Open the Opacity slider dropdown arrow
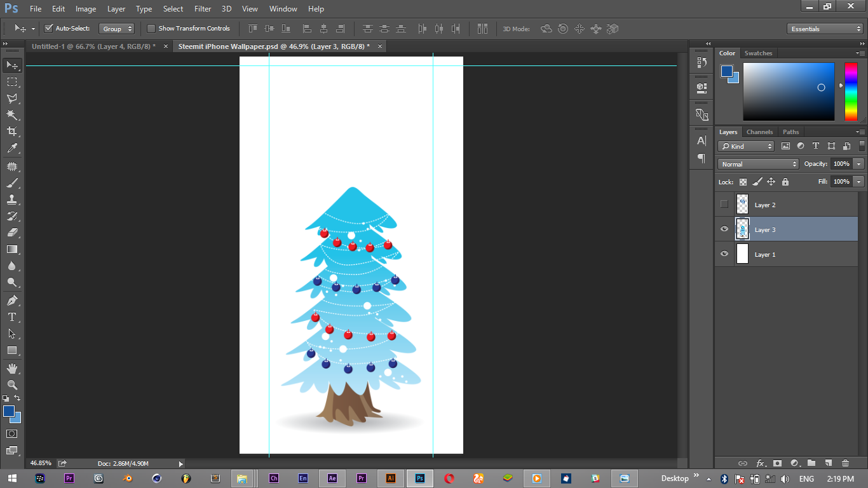Screen dimensions: 868x488 [859, 164]
